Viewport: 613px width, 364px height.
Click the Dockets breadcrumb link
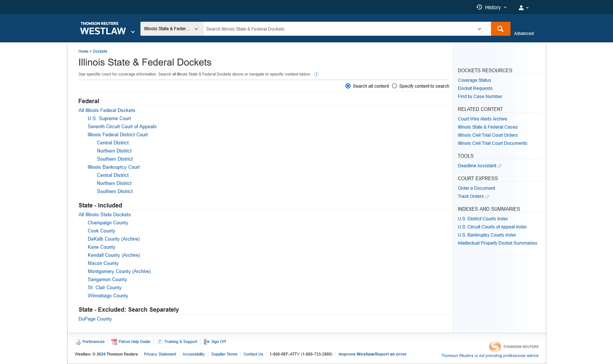pos(100,52)
